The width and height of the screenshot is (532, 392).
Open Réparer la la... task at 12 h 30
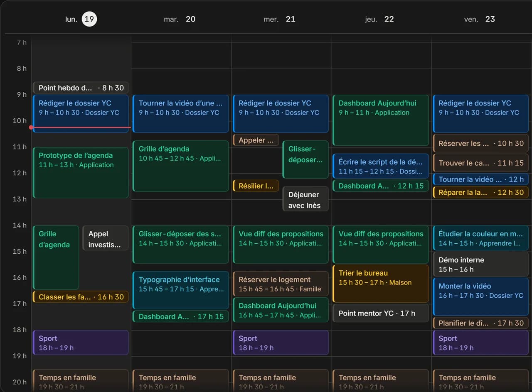[480, 192]
